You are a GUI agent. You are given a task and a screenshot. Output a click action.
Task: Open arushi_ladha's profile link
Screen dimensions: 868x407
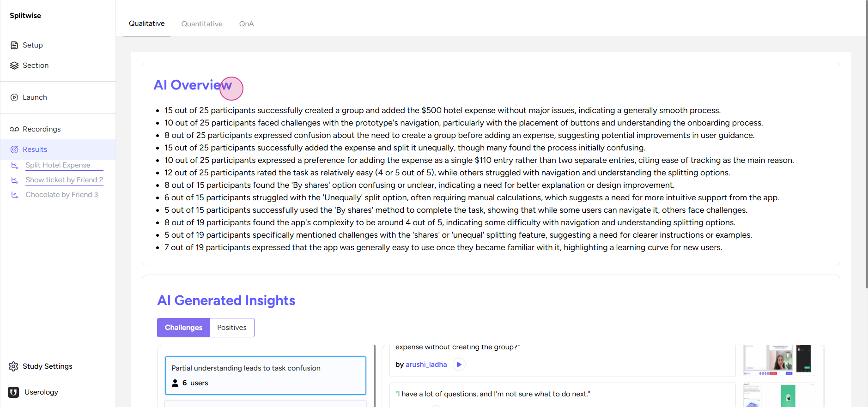[x=426, y=365]
